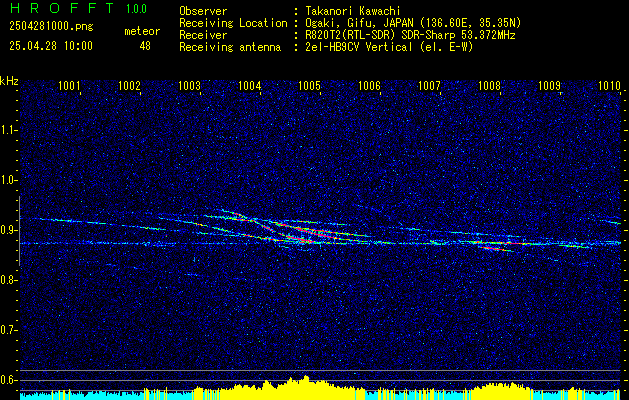Click the 1008 time axis label
The height and width of the screenshot is (400, 629).
490,85
